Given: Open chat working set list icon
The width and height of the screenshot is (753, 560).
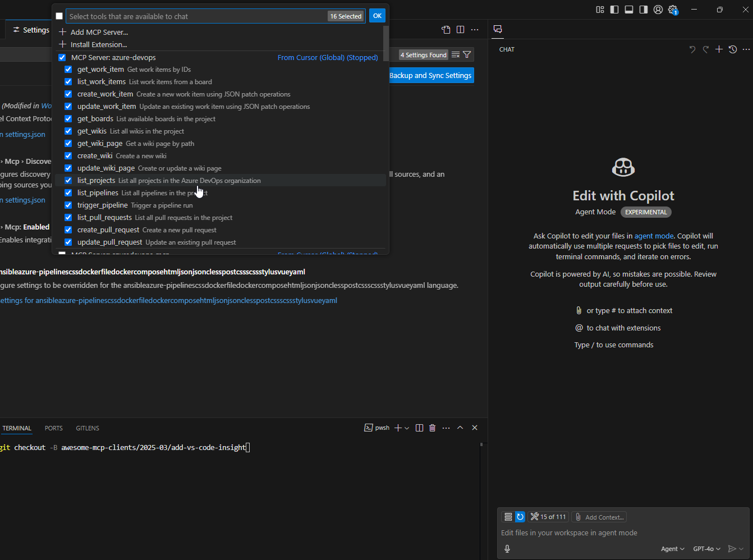Looking at the screenshot, I should [x=508, y=517].
